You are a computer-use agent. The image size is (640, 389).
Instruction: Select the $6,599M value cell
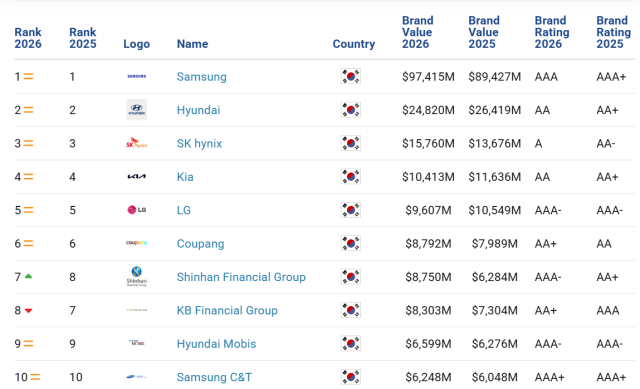[428, 344]
